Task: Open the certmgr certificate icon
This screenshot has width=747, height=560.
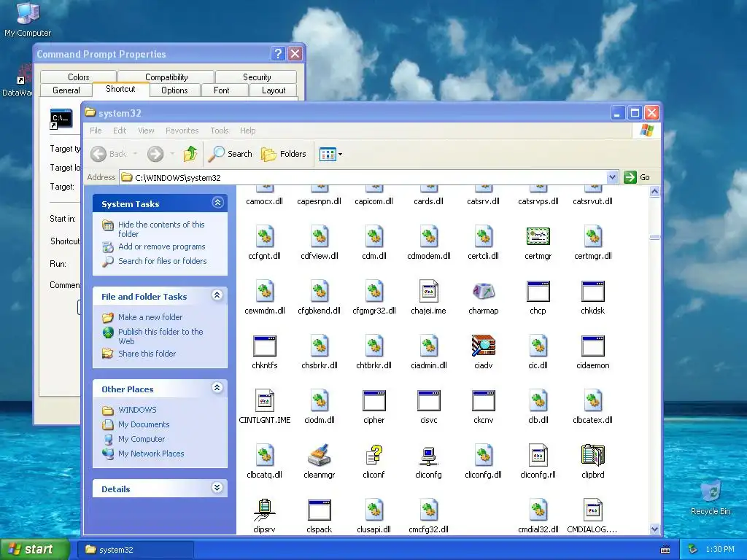Action: click(x=538, y=237)
